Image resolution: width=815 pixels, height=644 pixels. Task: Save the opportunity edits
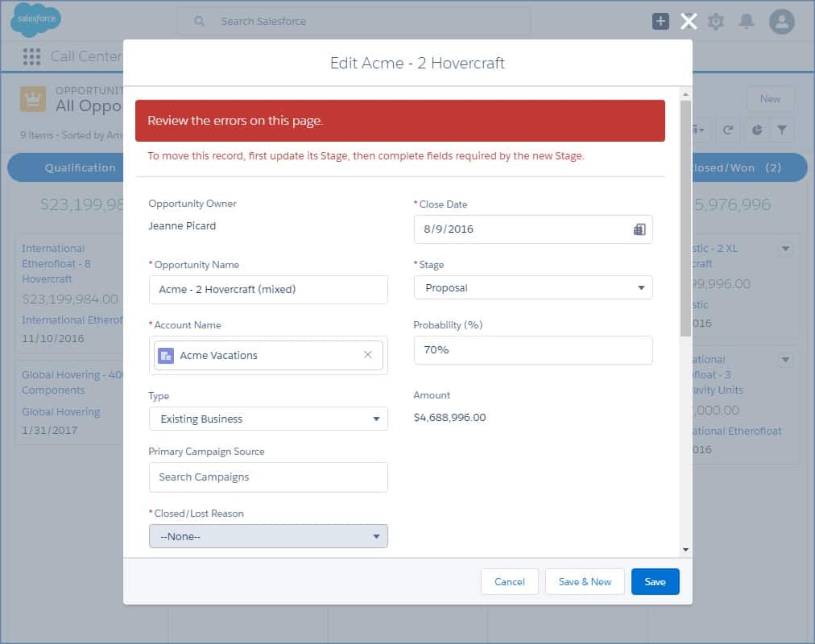point(655,582)
